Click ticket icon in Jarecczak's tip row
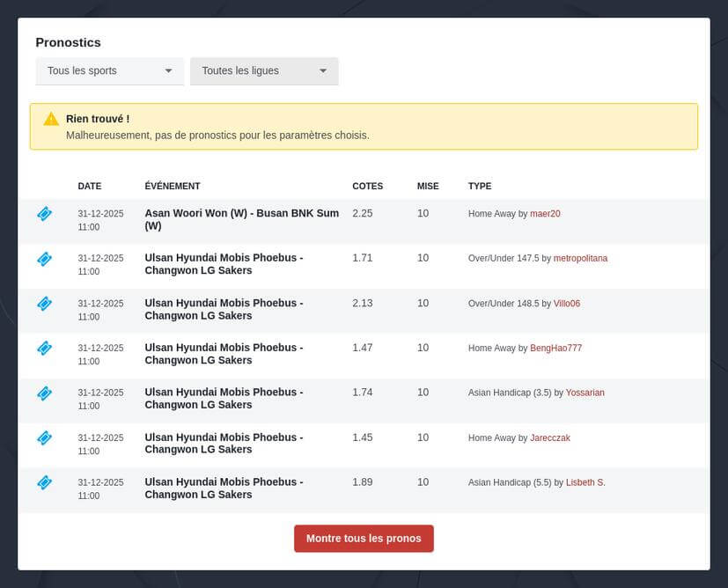 (44, 438)
